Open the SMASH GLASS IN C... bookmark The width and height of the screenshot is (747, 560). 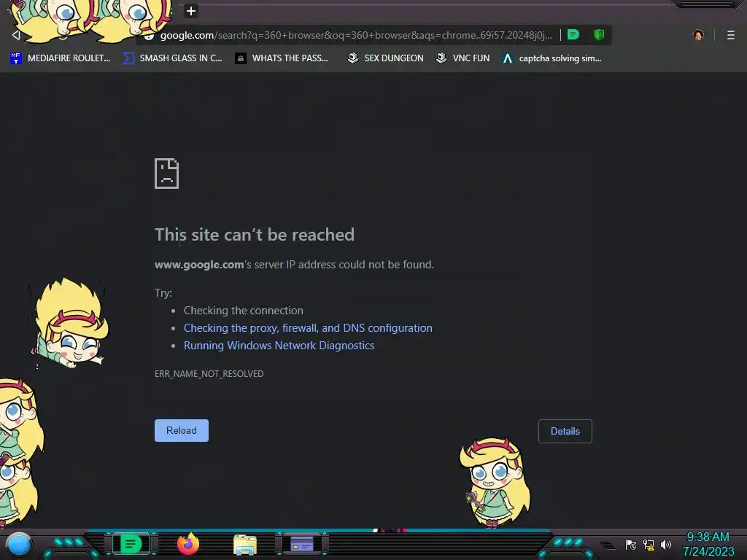pyautogui.click(x=172, y=58)
